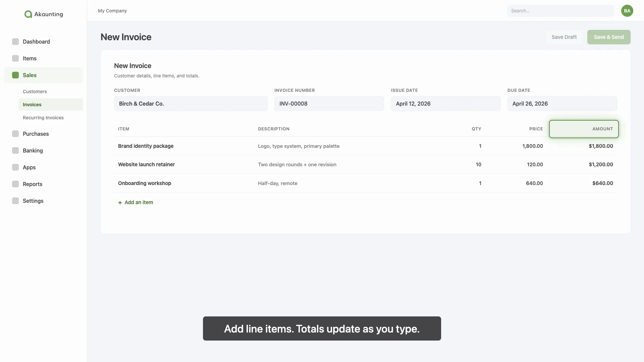The image size is (644, 362).
Task: Open the Customer field Birch & Cedar Co.
Action: coord(191,104)
